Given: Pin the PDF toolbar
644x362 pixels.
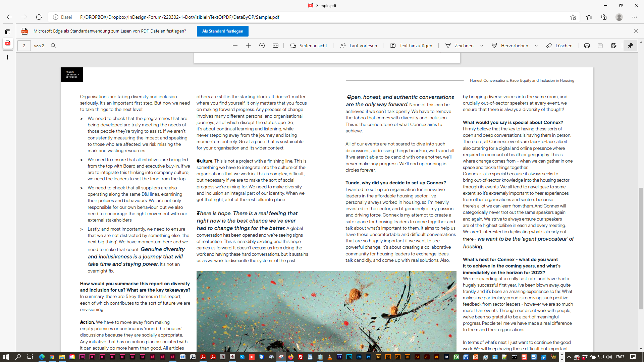Looking at the screenshot, I should coord(630,46).
